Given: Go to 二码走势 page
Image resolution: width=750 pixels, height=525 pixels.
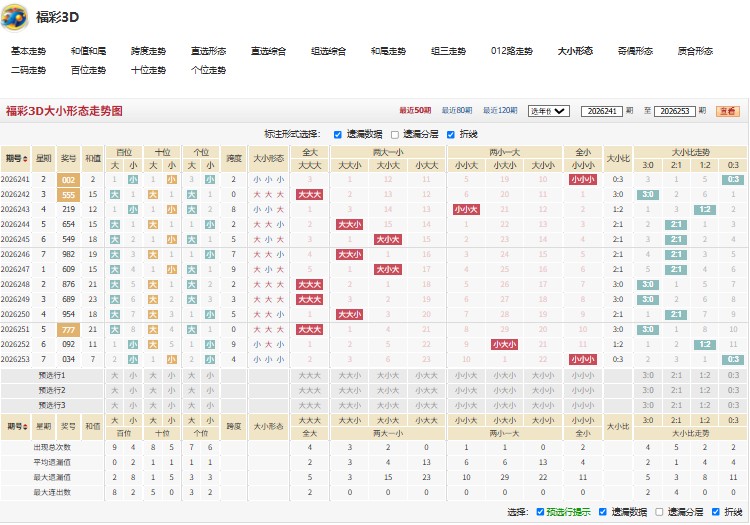Looking at the screenshot, I should coord(28,70).
